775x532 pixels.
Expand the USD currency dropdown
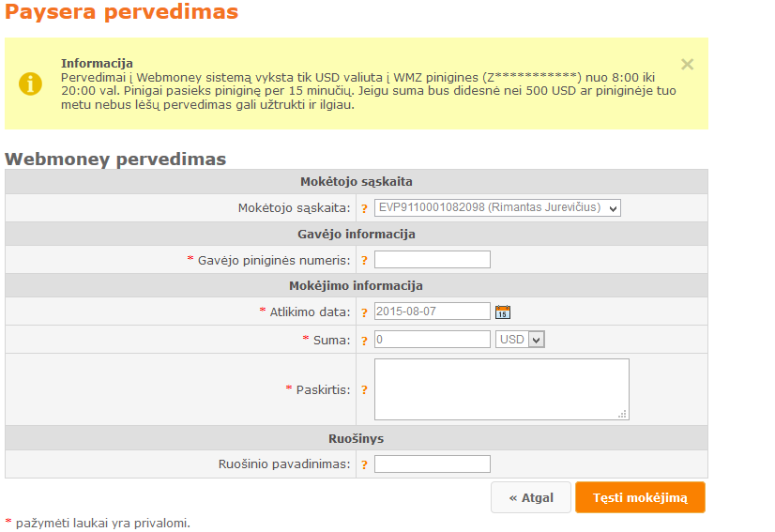click(520, 340)
